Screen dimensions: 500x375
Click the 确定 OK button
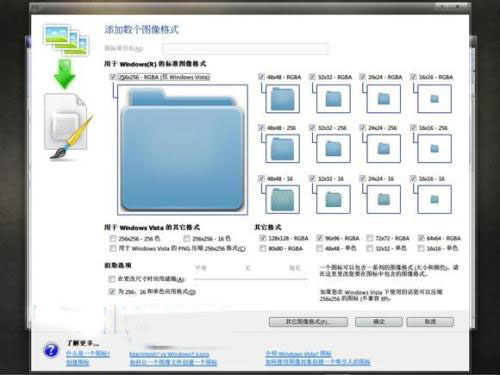click(379, 322)
